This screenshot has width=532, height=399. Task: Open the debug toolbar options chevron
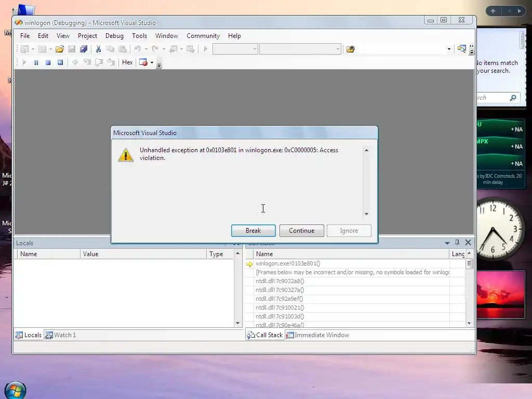coord(159,65)
